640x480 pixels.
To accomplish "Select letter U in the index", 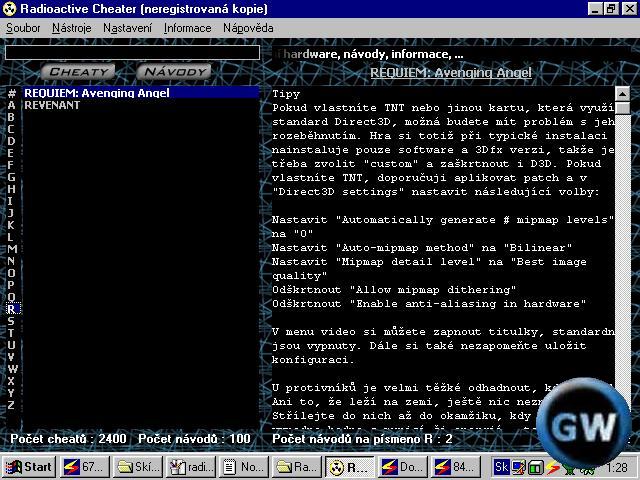I will tap(11, 345).
